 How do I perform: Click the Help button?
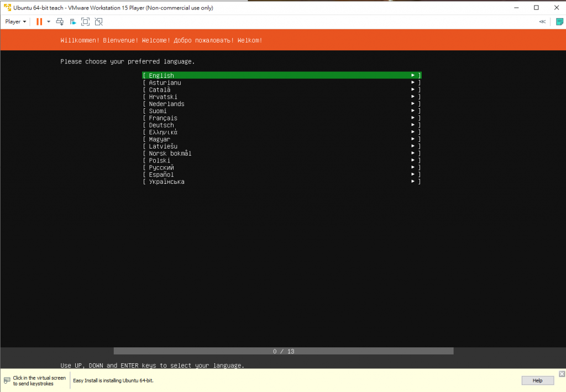point(537,380)
